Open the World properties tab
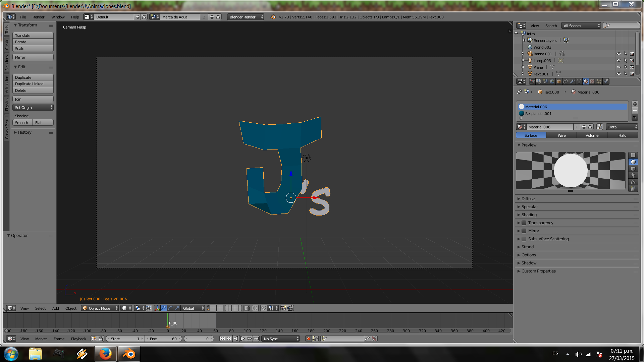This screenshot has width=644, height=362. (x=552, y=81)
